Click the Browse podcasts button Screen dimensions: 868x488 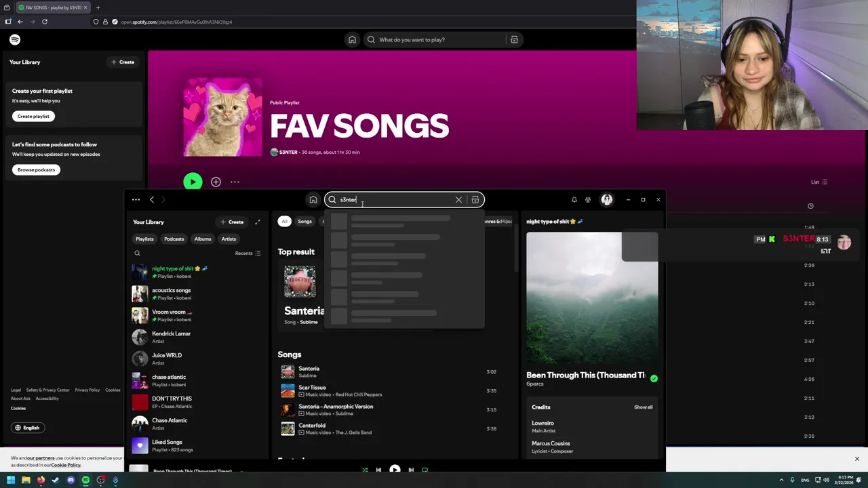tap(36, 169)
